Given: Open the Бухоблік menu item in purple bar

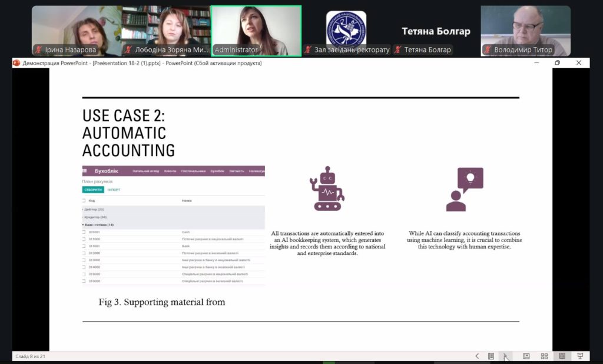Looking at the screenshot, I should (218, 171).
